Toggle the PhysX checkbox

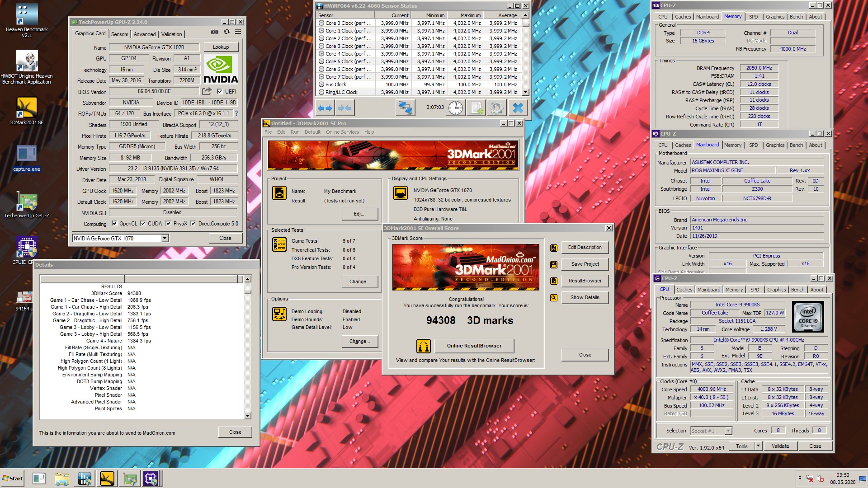point(168,223)
